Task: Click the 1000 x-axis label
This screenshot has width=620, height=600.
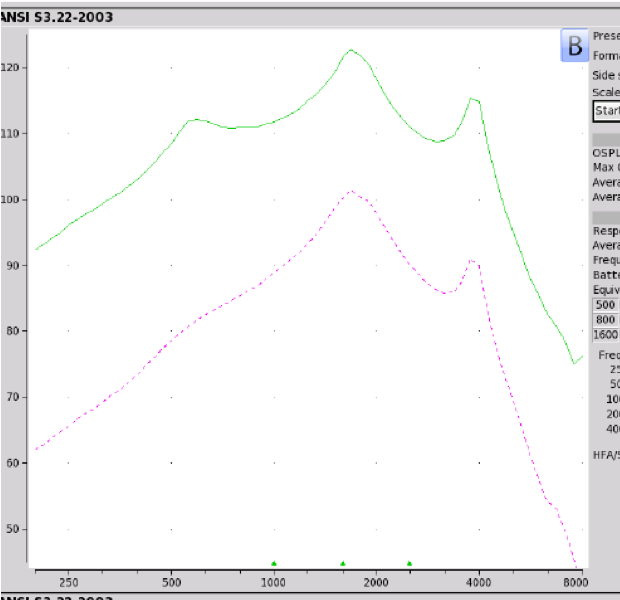Action: point(273,582)
